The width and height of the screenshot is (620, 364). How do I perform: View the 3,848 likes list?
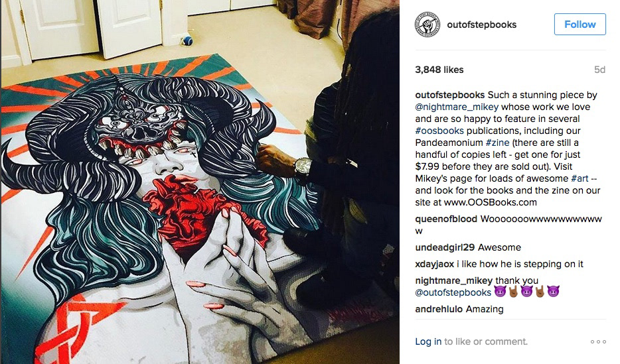[439, 70]
